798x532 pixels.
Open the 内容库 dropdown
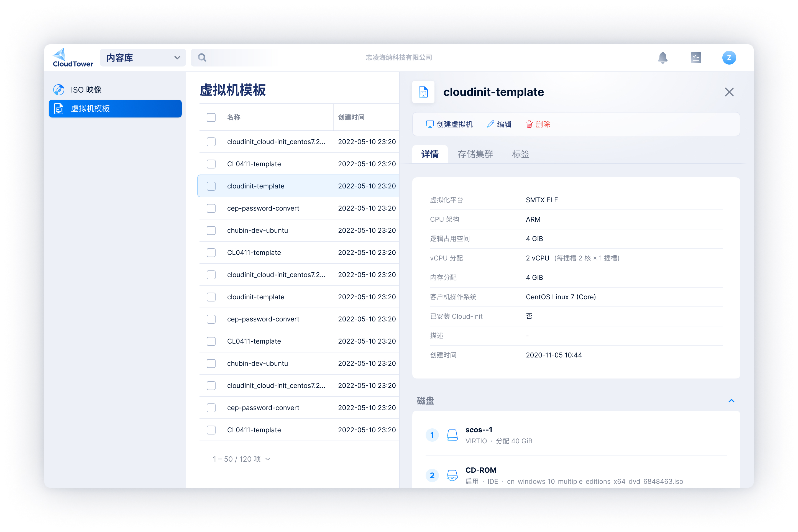coord(143,58)
